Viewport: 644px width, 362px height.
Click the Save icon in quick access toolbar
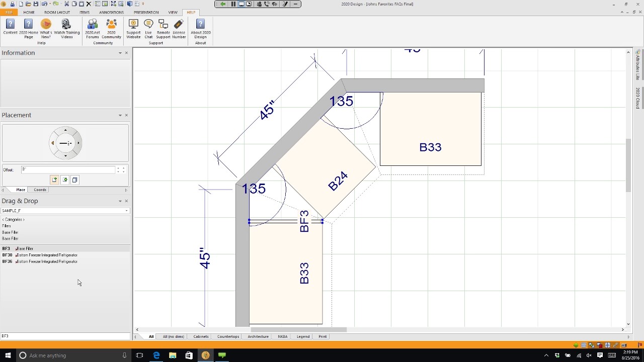tap(35, 4)
